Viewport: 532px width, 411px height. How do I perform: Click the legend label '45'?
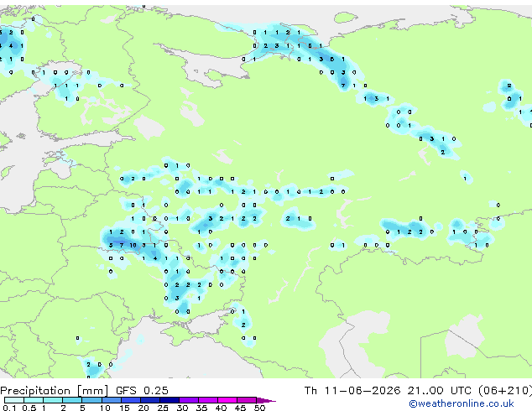pyautogui.click(x=240, y=408)
